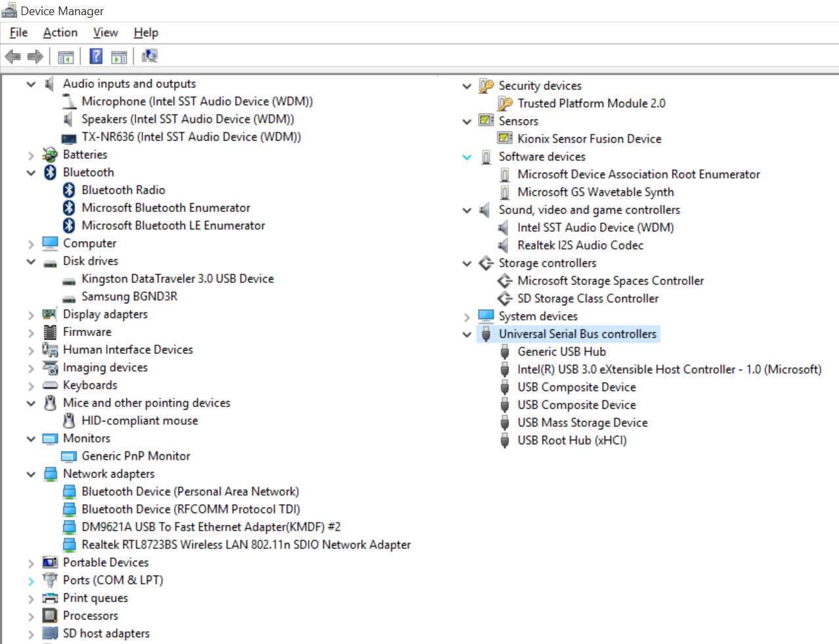This screenshot has height=644, width=839.
Task: Click the Batteries category icon
Action: 50,154
